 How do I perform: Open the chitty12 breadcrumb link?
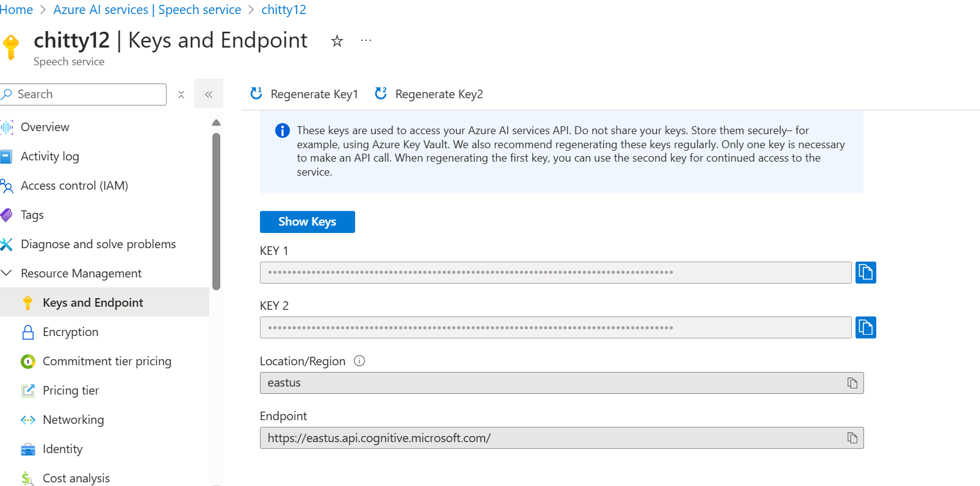(x=284, y=10)
